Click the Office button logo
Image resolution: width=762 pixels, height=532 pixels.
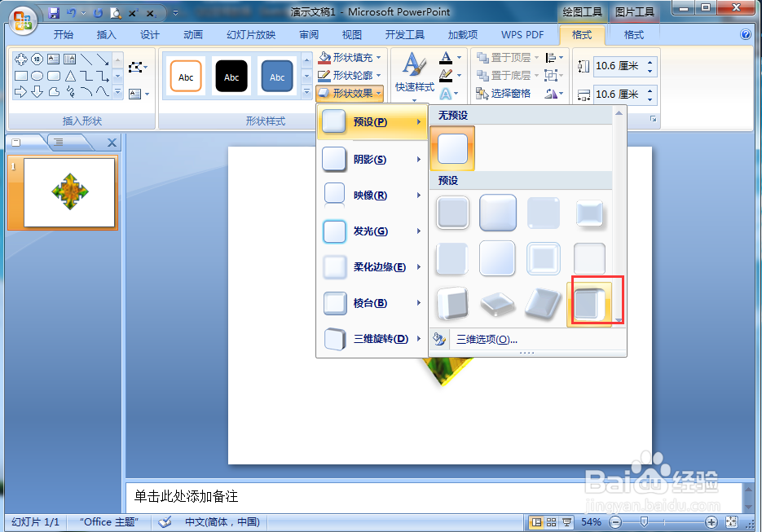coord(22,20)
